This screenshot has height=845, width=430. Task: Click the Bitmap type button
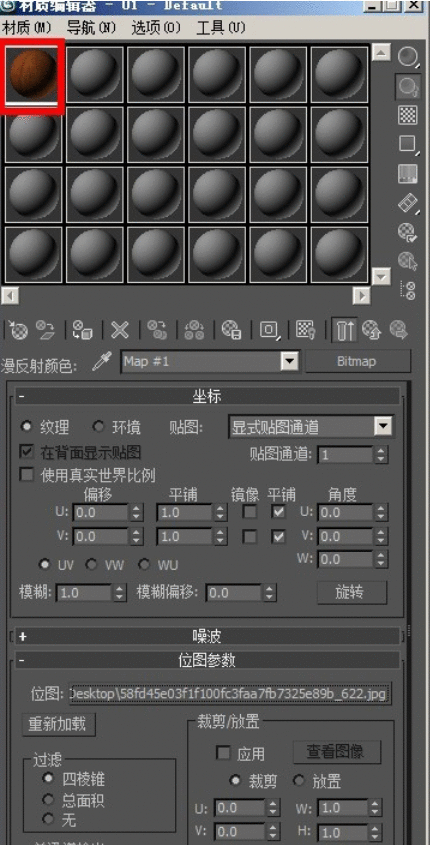coord(358,362)
